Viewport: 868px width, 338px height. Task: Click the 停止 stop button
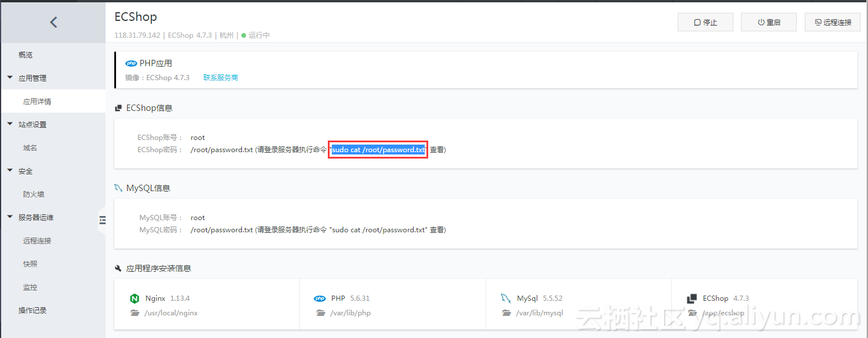[x=706, y=22]
